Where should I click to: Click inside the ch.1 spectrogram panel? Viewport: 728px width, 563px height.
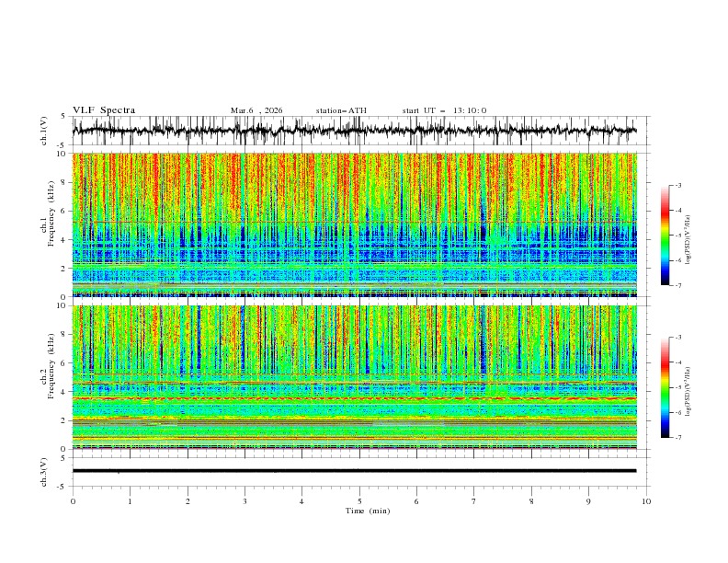pos(354,224)
